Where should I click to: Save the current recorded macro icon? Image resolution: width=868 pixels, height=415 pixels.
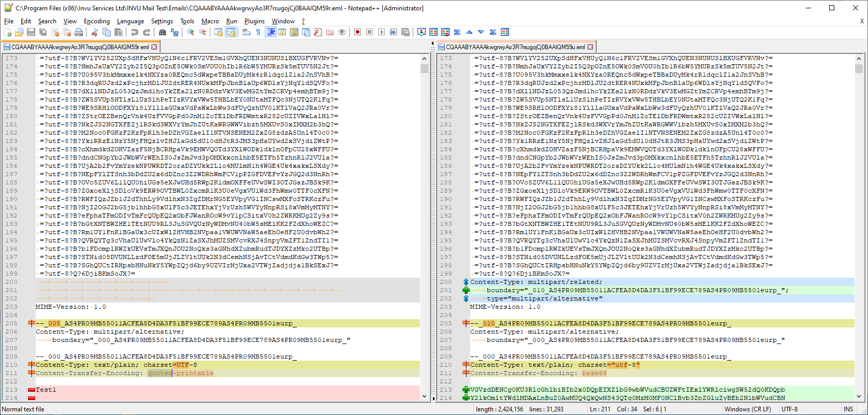[405, 32]
